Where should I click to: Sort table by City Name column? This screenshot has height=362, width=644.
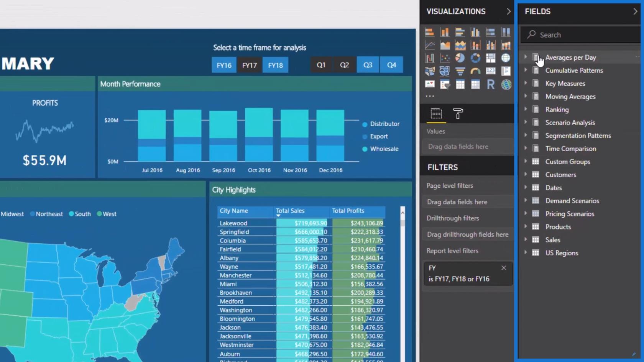click(234, 211)
